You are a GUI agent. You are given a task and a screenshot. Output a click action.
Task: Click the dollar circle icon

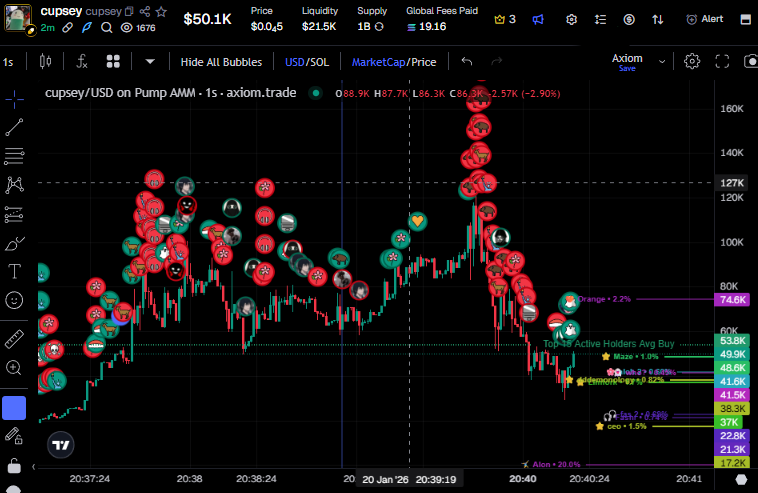pos(629,19)
